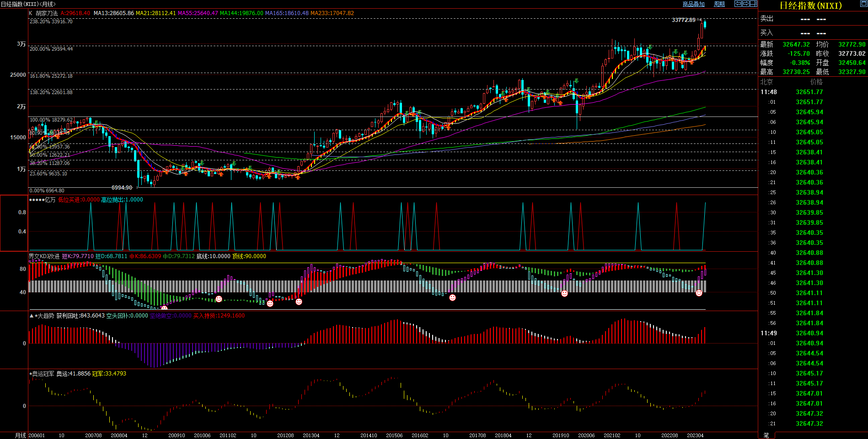Click the triangle marker before 大趋势 indicator
The image size is (868, 439).
(32, 316)
